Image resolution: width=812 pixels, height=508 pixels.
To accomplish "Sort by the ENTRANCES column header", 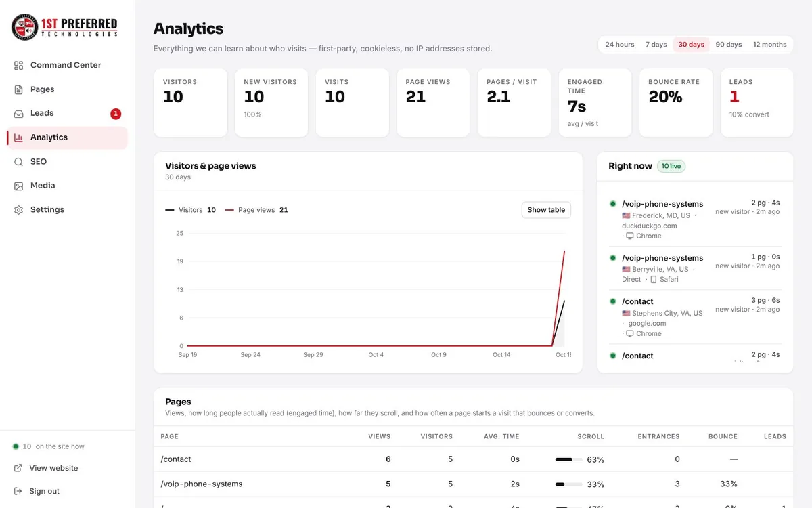I will tap(658, 436).
